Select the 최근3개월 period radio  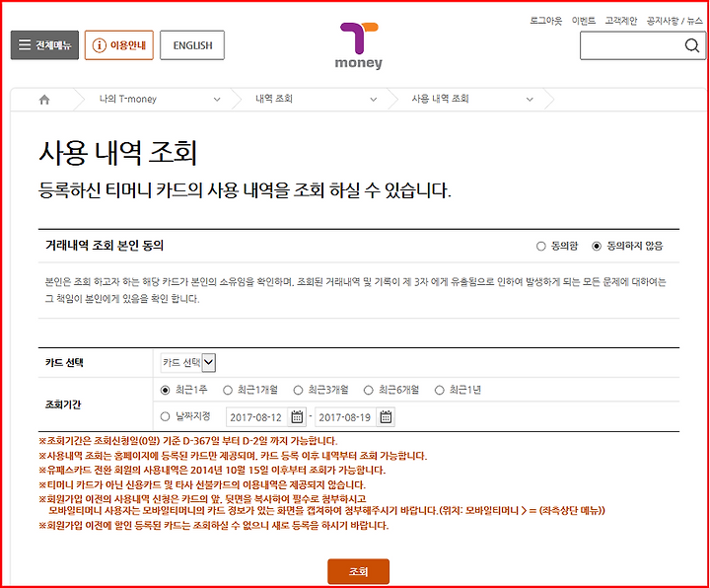[298, 390]
